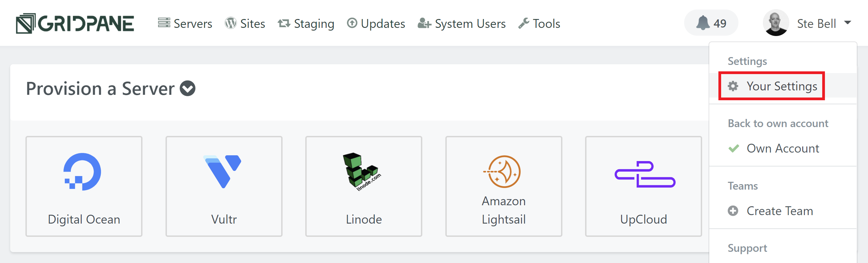
Task: Select the Vultr provider logo
Action: (x=223, y=171)
